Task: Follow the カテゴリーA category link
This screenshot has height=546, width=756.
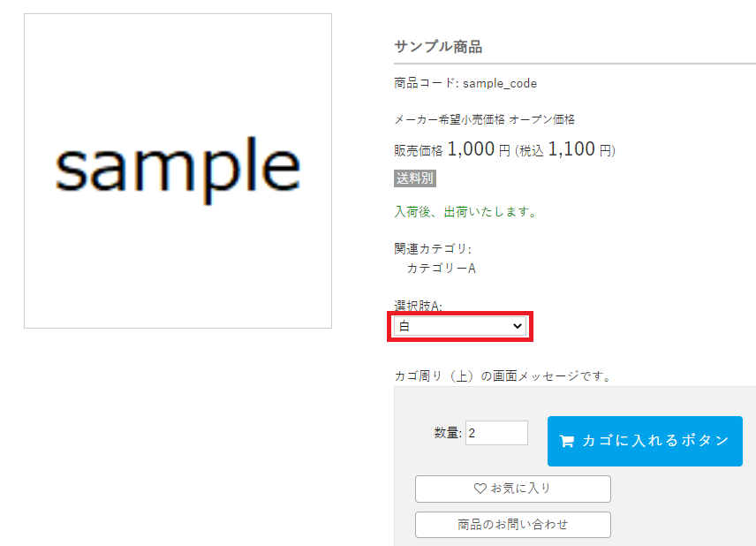Action: (441, 268)
